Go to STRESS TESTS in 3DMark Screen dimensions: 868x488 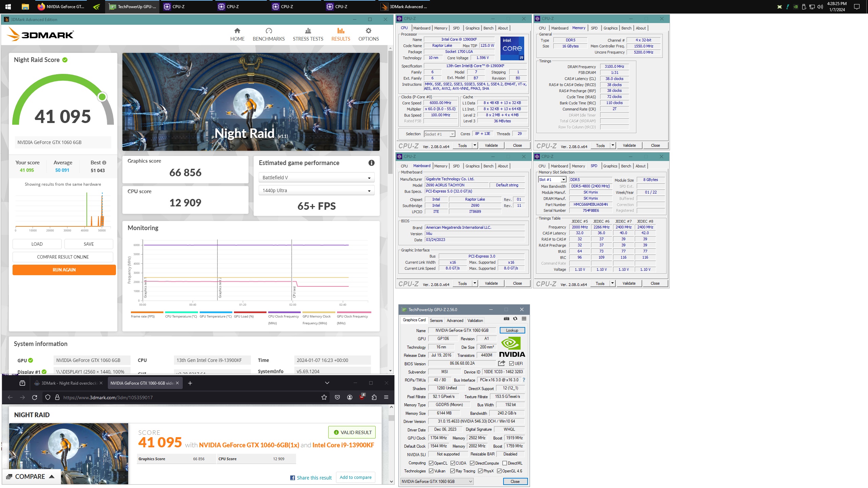pyautogui.click(x=308, y=35)
